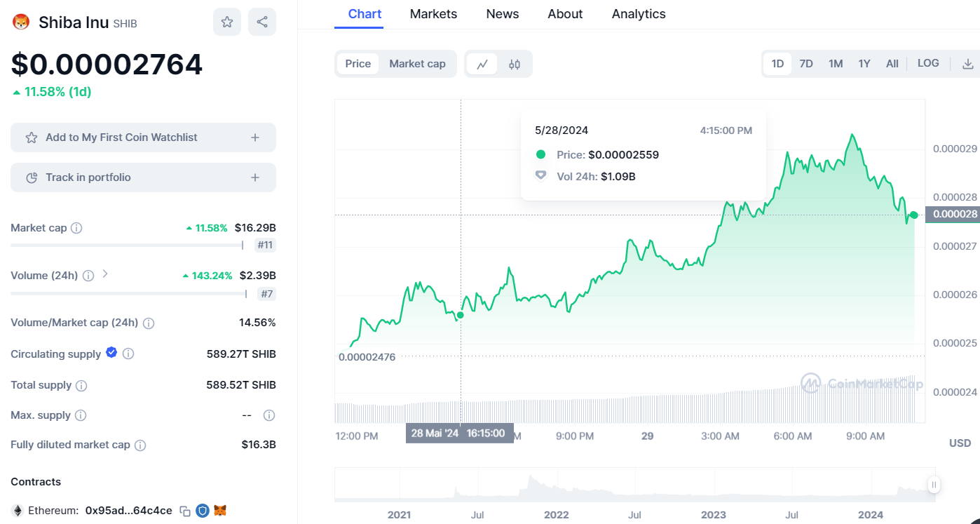Click the plus icon on Add to Watchlist
Image resolution: width=980 pixels, height=524 pixels.
[x=255, y=137]
